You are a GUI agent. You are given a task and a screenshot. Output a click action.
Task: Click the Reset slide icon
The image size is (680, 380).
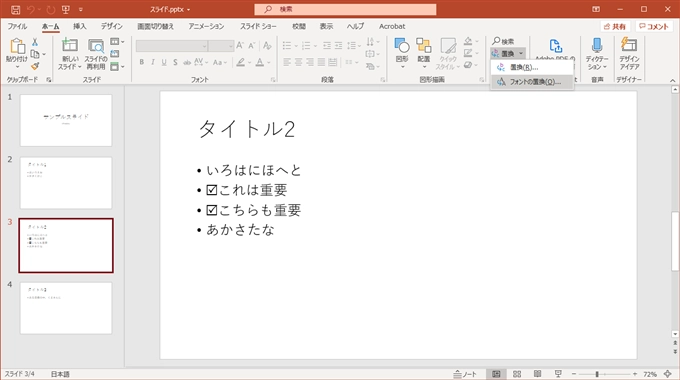click(x=114, y=54)
